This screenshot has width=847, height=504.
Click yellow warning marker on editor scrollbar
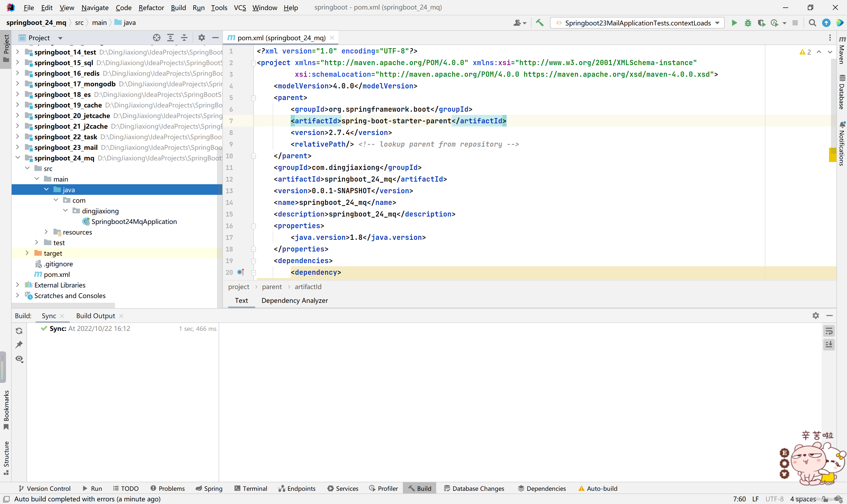(x=832, y=155)
